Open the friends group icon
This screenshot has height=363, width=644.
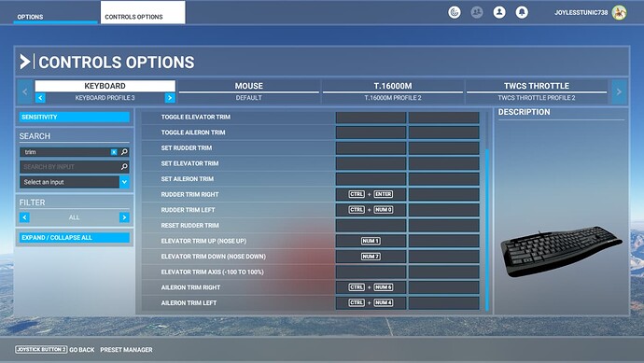pos(476,12)
